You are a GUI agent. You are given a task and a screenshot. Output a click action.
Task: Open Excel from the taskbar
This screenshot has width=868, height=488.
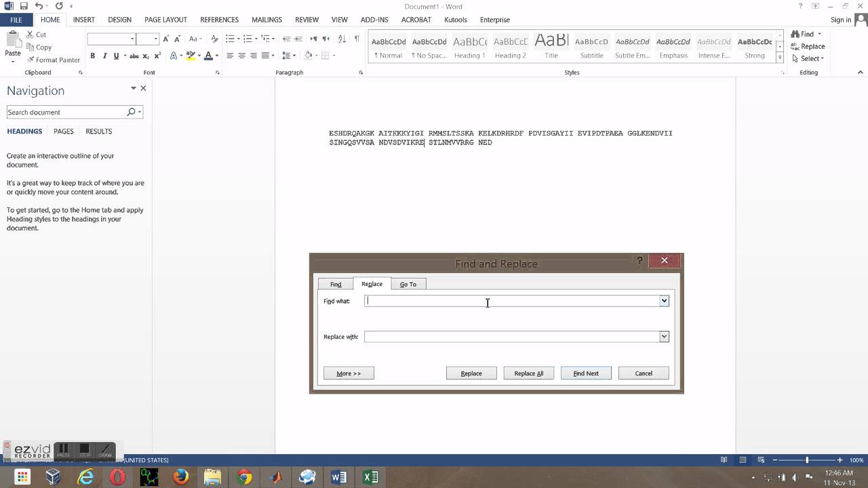(371, 477)
